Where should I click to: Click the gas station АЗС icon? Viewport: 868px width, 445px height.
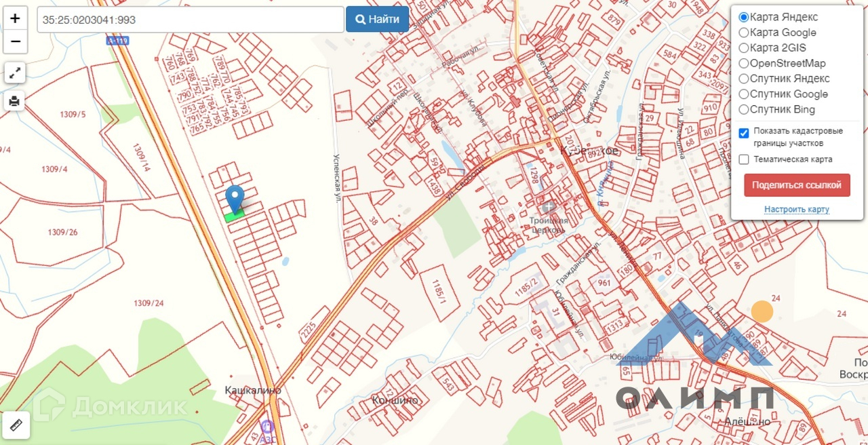(267, 427)
